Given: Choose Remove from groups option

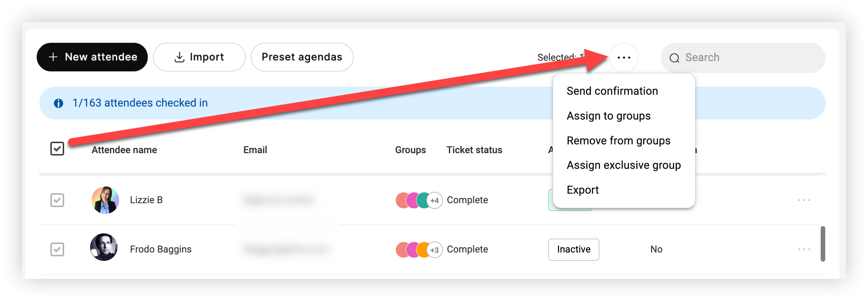Looking at the screenshot, I should pyautogui.click(x=618, y=141).
